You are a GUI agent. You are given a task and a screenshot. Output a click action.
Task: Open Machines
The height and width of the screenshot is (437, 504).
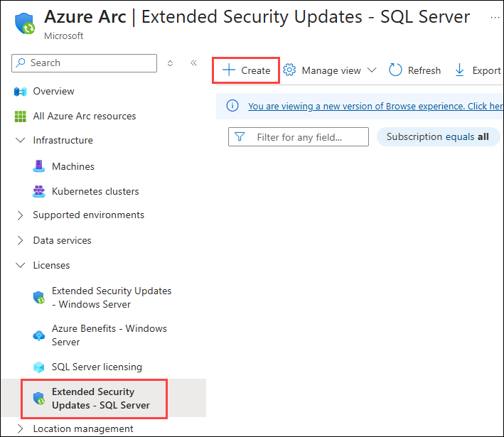(73, 166)
